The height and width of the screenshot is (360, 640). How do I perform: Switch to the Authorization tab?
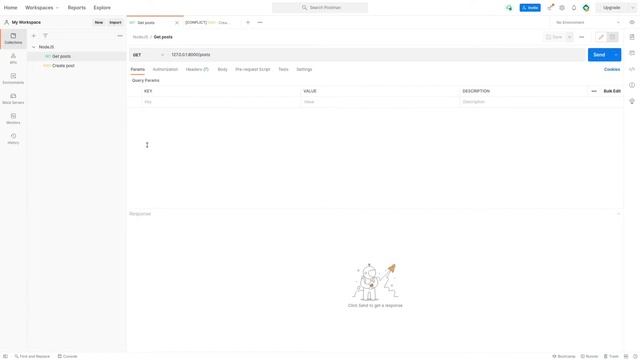tap(165, 69)
